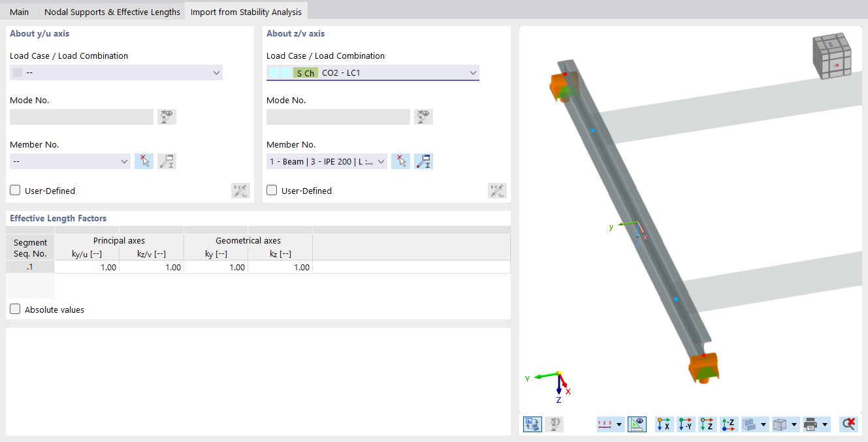Switch to the Main tab
868x442 pixels.
[19, 11]
